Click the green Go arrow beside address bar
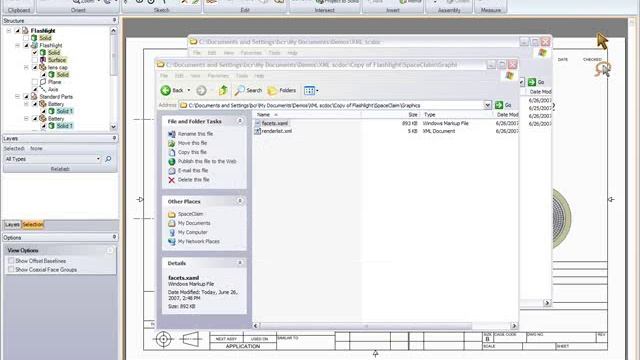The width and height of the screenshot is (640, 360). pyautogui.click(x=499, y=105)
